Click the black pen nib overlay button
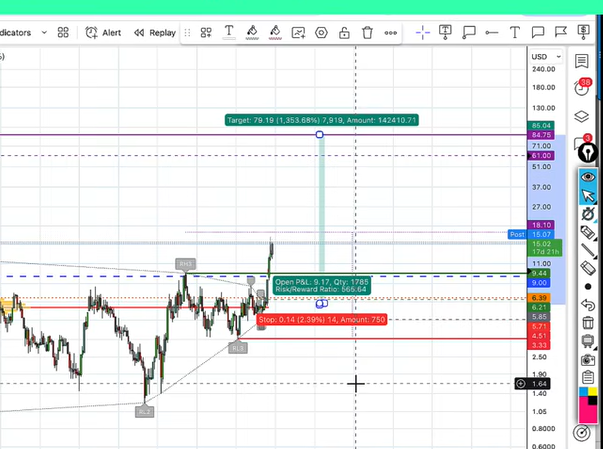The image size is (603, 449). (x=588, y=153)
